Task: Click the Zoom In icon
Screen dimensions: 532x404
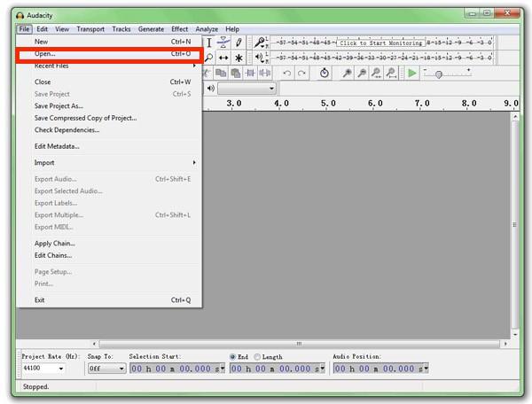Action: tap(347, 73)
